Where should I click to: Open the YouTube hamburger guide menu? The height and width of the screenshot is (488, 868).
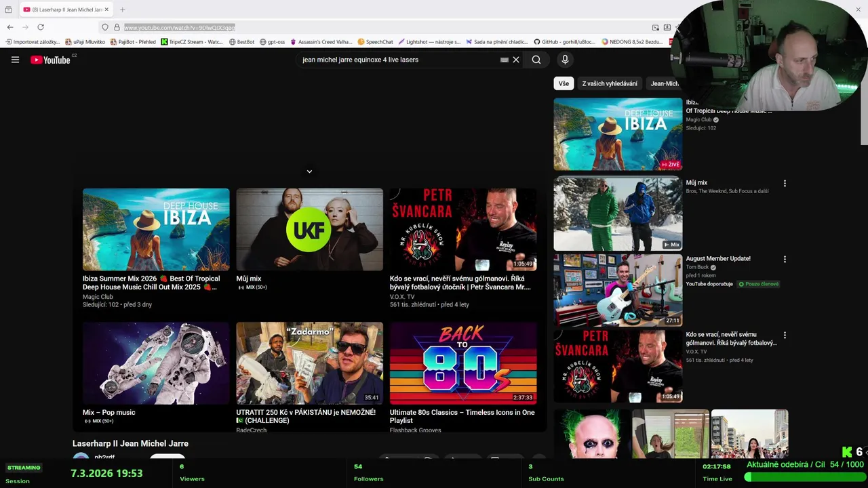click(15, 60)
